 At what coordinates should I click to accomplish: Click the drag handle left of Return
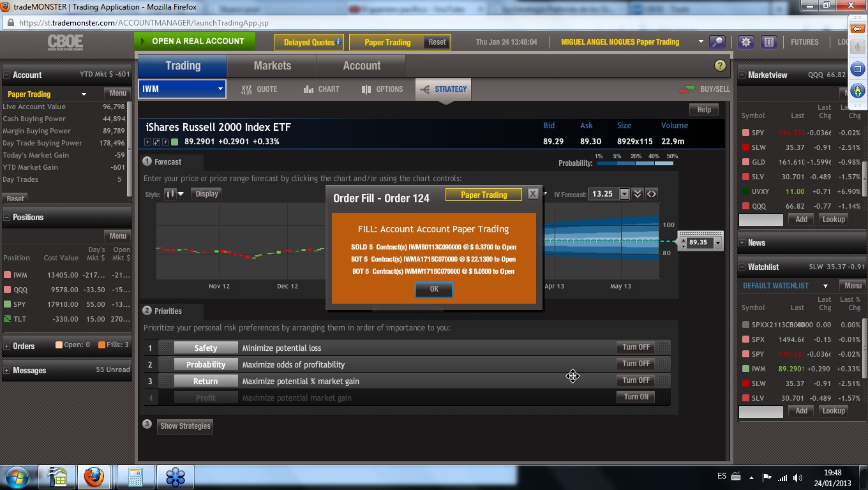click(165, 381)
